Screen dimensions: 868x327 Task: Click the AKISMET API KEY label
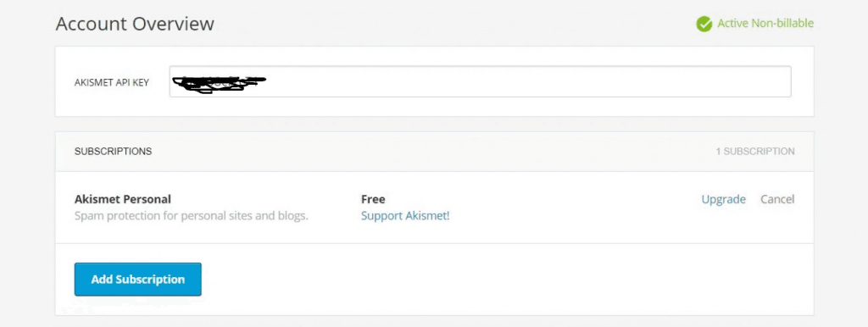click(112, 82)
